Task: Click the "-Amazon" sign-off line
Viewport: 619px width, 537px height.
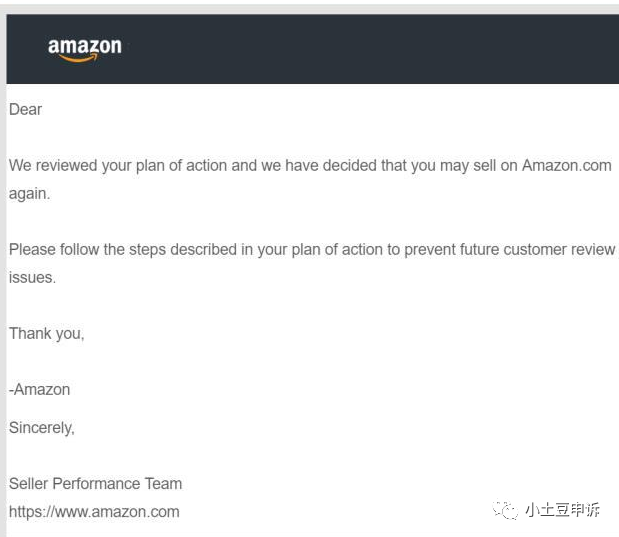Action: pyautogui.click(x=40, y=389)
